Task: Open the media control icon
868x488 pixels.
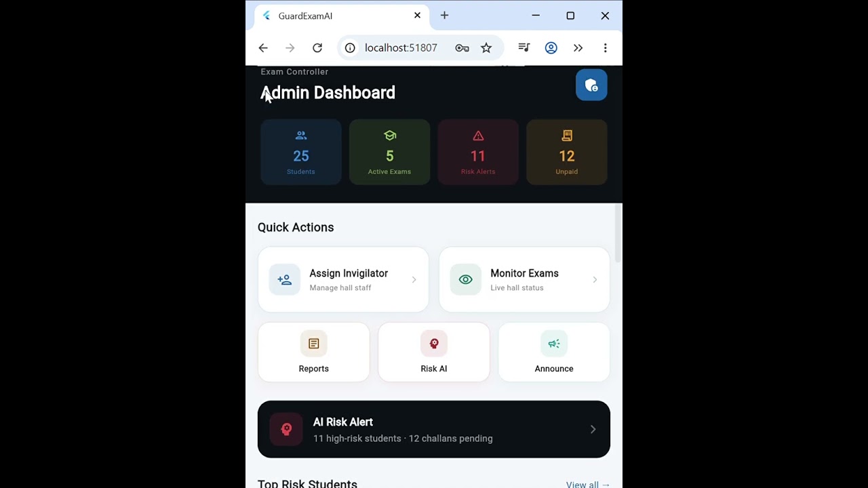Action: coord(524,47)
